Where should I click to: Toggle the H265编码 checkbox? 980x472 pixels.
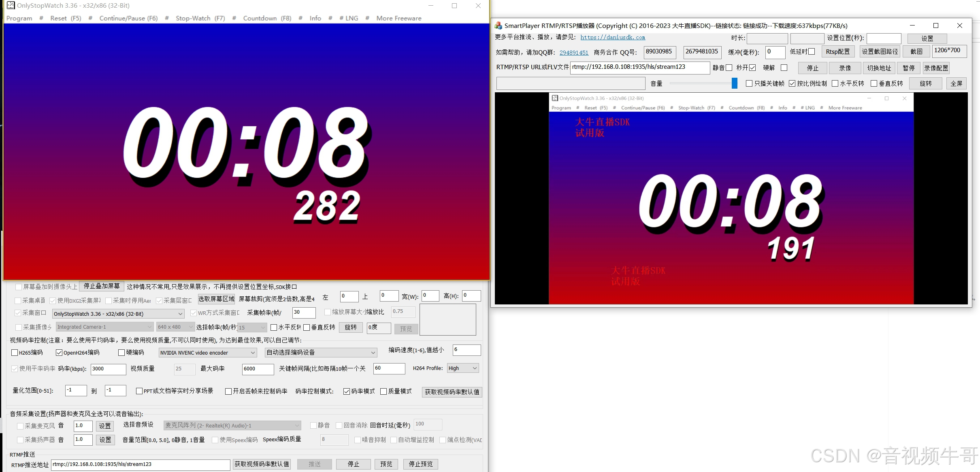point(15,353)
